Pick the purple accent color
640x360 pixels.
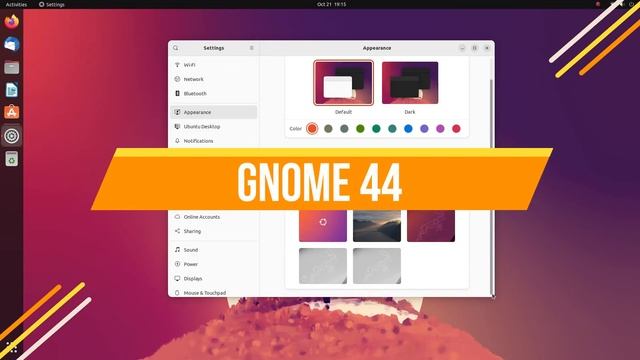pos(424,129)
